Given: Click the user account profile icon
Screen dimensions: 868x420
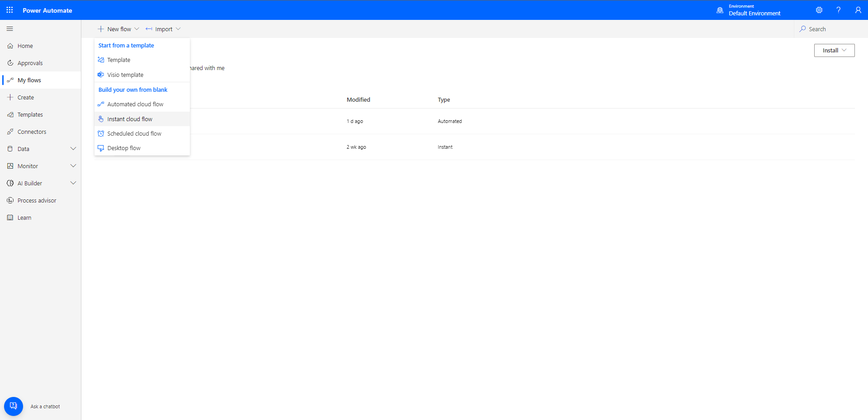Looking at the screenshot, I should pyautogui.click(x=858, y=10).
